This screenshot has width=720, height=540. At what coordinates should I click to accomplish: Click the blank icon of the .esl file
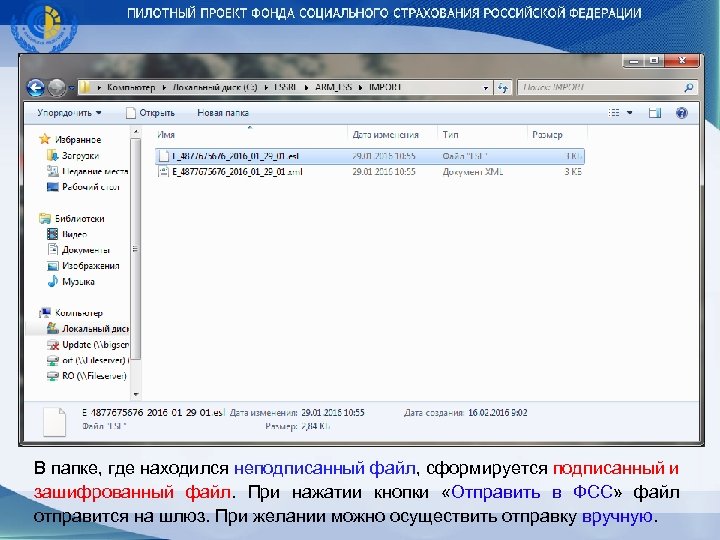[163, 156]
